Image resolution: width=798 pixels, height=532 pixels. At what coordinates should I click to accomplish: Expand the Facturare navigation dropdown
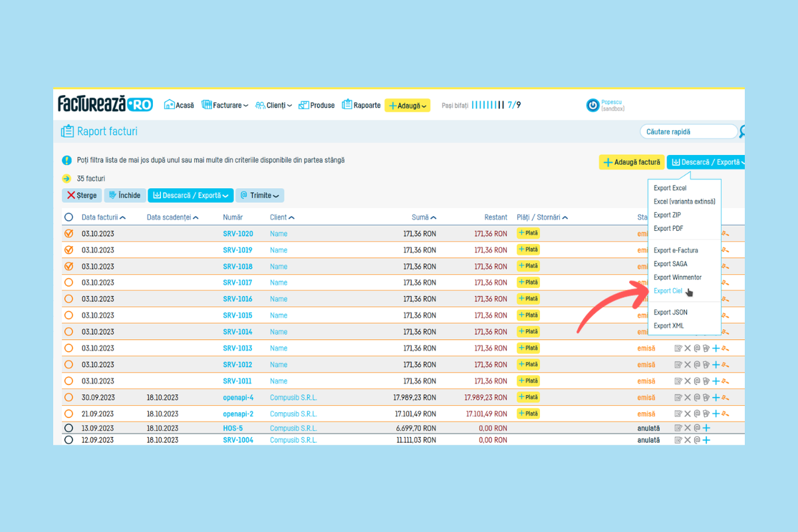tap(225, 105)
